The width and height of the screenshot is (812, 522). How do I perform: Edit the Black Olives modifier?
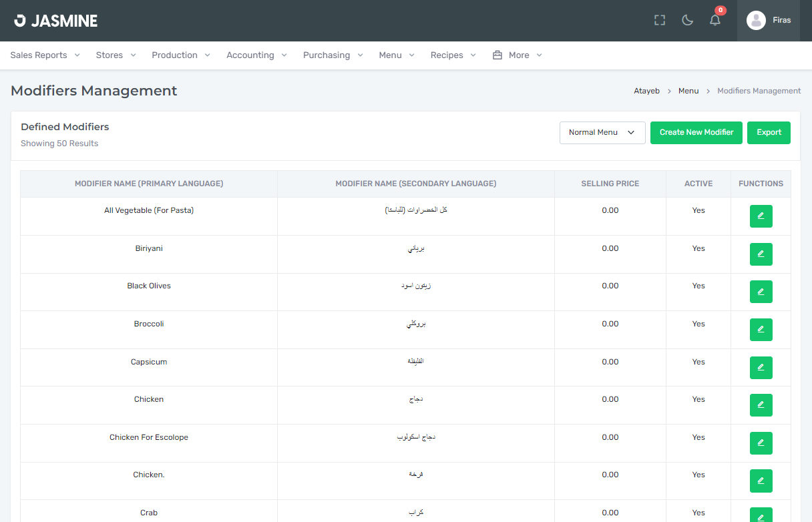(x=761, y=292)
